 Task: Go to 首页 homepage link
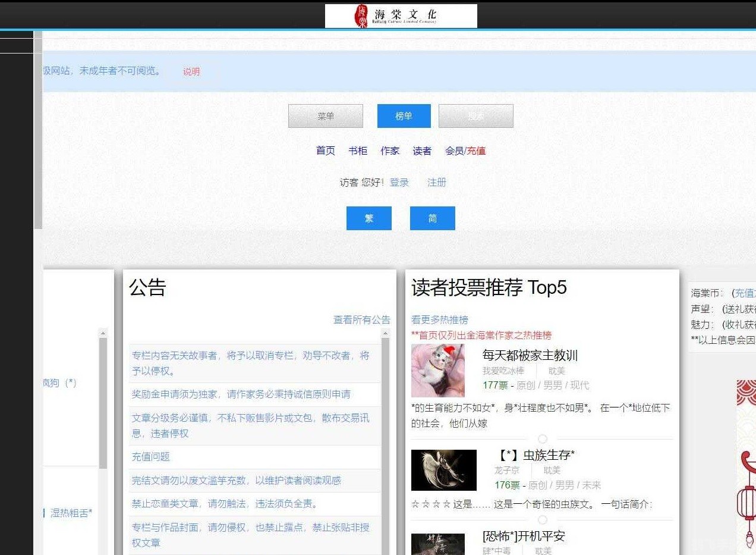(x=325, y=150)
